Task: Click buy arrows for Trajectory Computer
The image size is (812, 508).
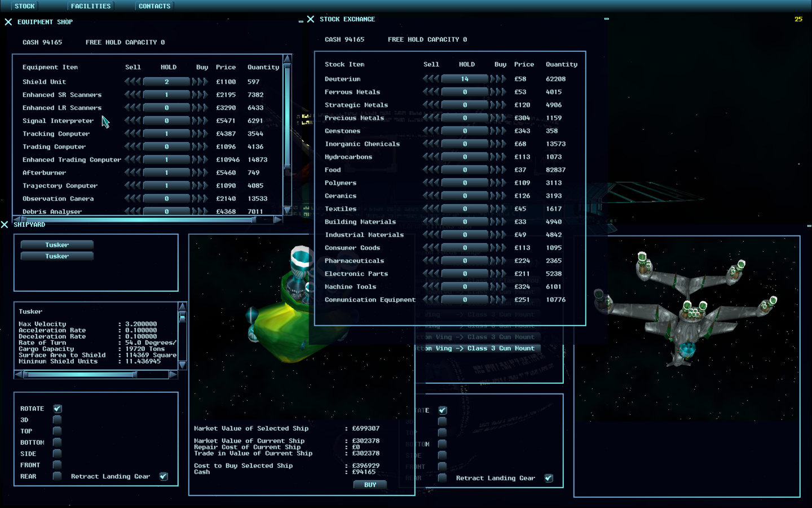Action: tap(200, 186)
